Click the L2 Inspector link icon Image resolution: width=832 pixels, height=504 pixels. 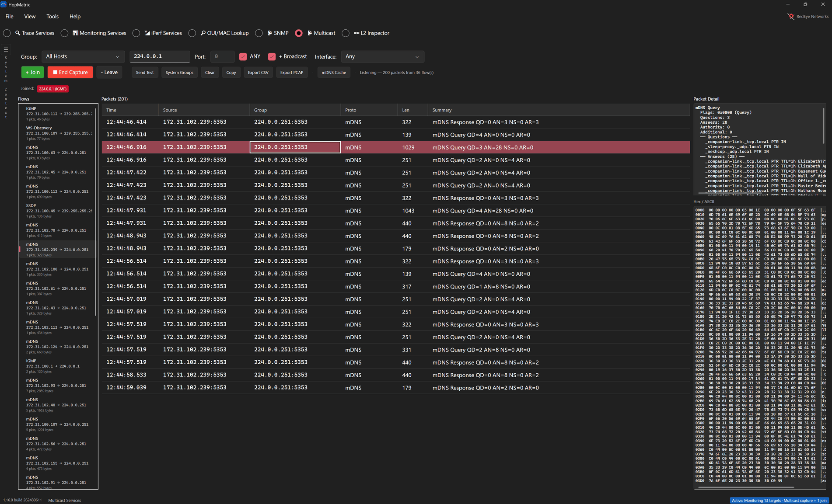click(x=357, y=33)
